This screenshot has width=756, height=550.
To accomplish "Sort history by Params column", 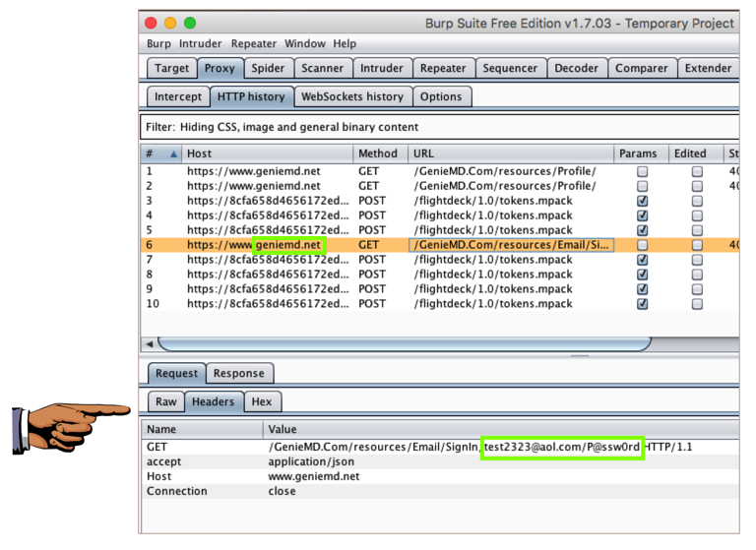I will point(641,153).
